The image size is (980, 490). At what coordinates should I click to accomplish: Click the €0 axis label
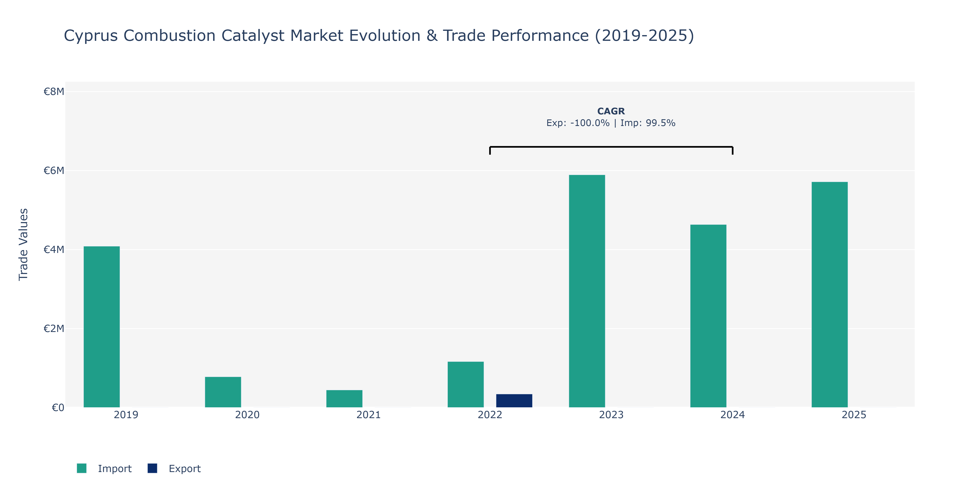pyautogui.click(x=58, y=408)
